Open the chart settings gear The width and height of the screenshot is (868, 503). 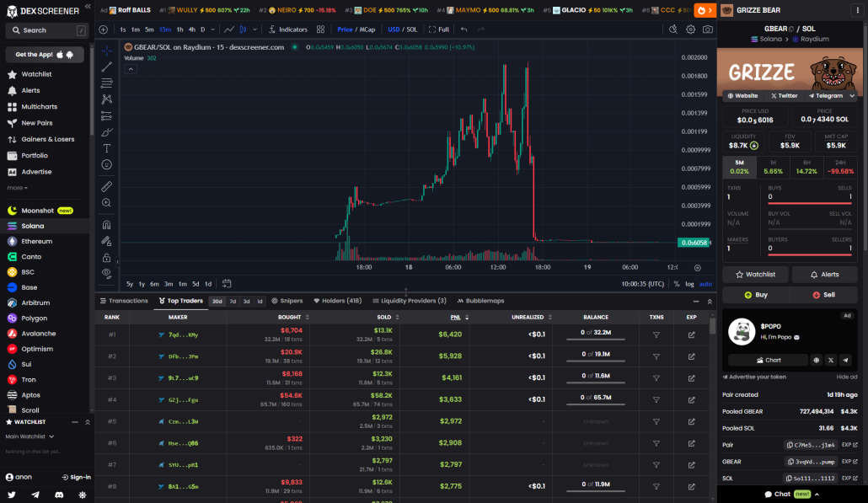click(690, 28)
